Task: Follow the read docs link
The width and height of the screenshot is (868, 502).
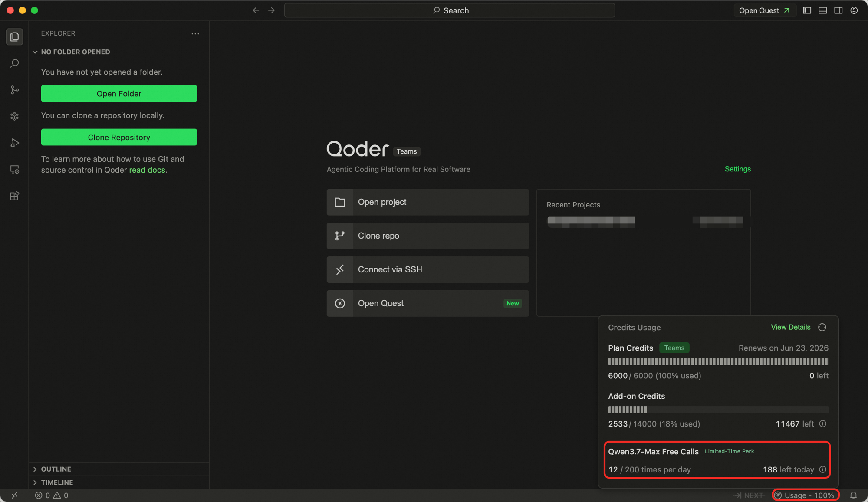Action: click(147, 170)
